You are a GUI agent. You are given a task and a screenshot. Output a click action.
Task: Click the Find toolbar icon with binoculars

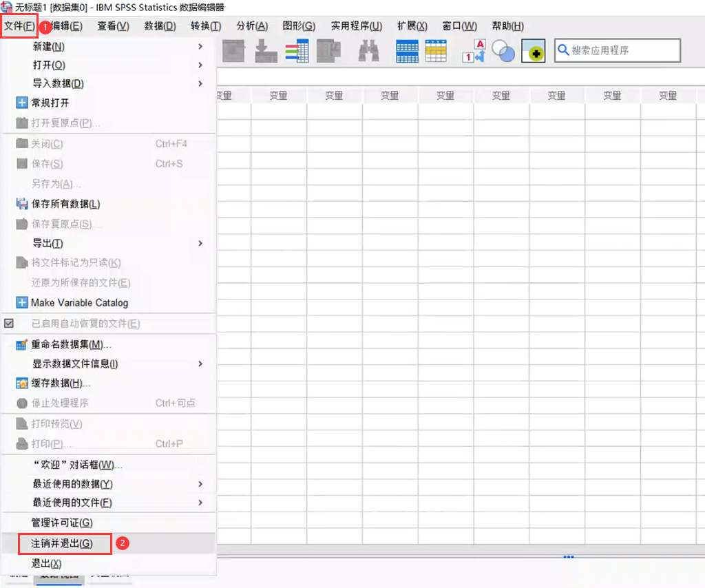(x=368, y=50)
